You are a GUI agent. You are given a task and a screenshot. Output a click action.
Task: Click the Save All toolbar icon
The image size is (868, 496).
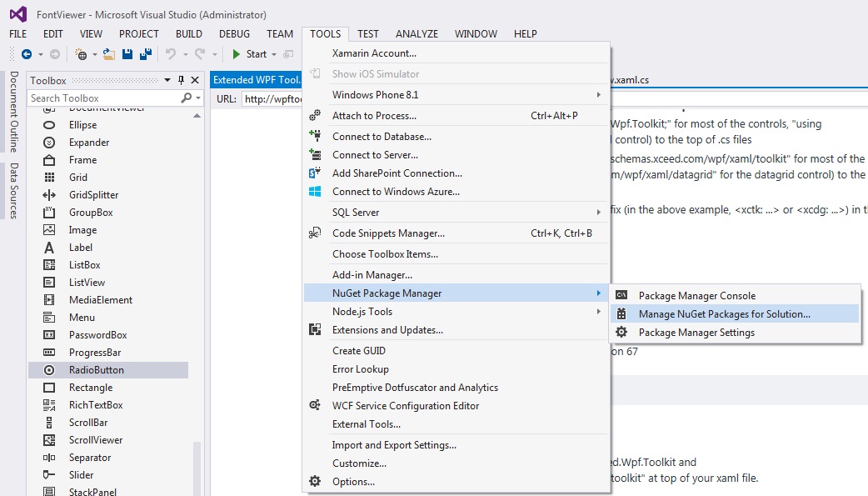pyautogui.click(x=146, y=53)
